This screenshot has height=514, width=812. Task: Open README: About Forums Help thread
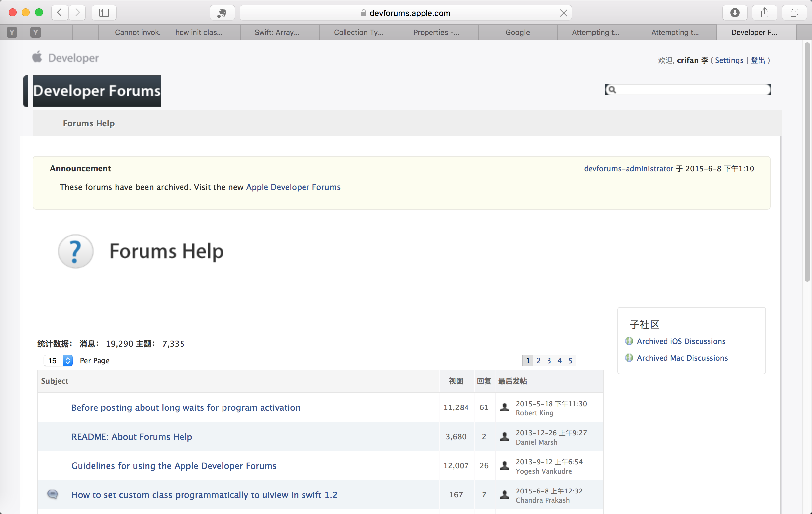[x=132, y=437]
